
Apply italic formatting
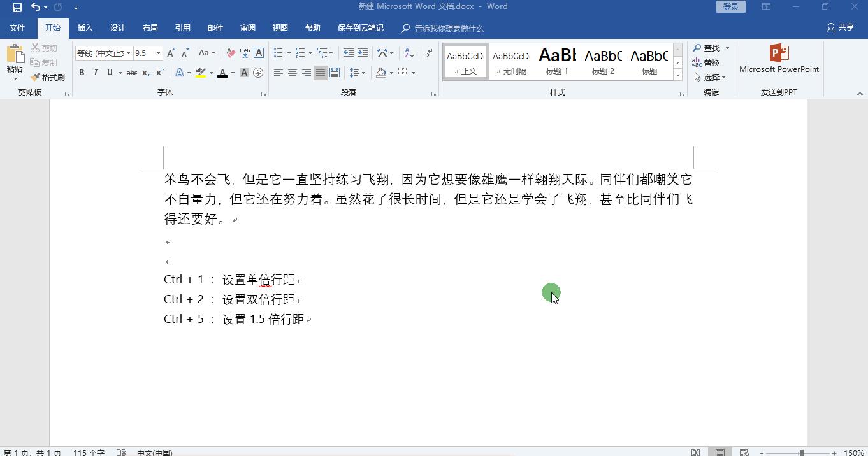[95, 73]
